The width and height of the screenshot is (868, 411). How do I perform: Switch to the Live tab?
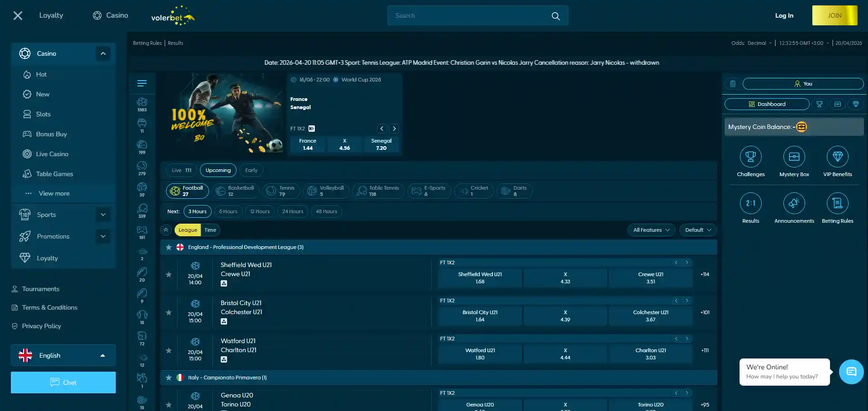181,170
